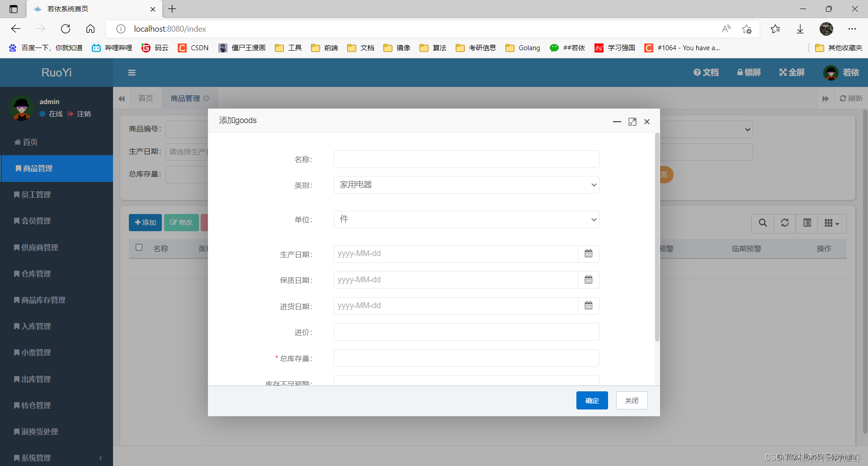Expand the 系统管理 sidebar menu
Screen dimensions: 868x466
tap(57, 458)
